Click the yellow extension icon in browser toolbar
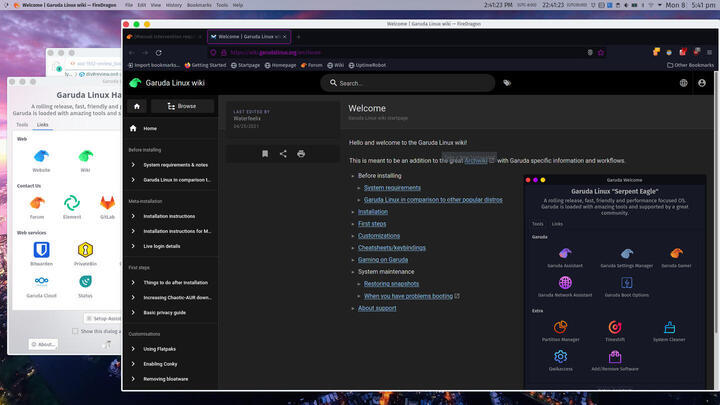 click(x=657, y=52)
